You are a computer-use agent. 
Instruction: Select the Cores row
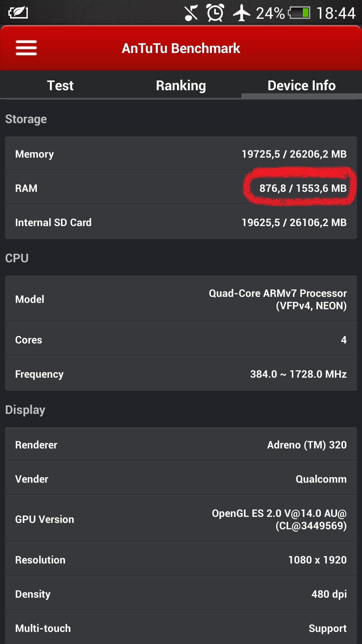pos(181,339)
